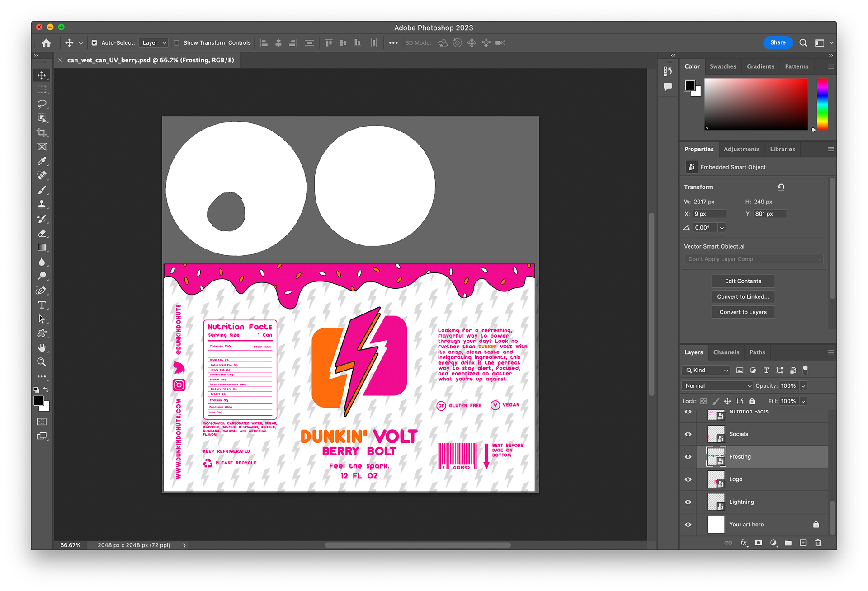Select the Rectangular Marquee tool

point(42,89)
